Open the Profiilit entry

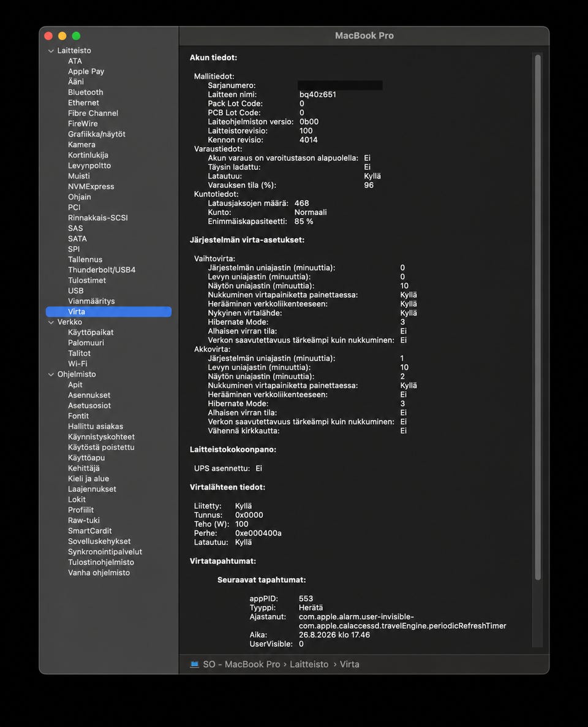[81, 510]
